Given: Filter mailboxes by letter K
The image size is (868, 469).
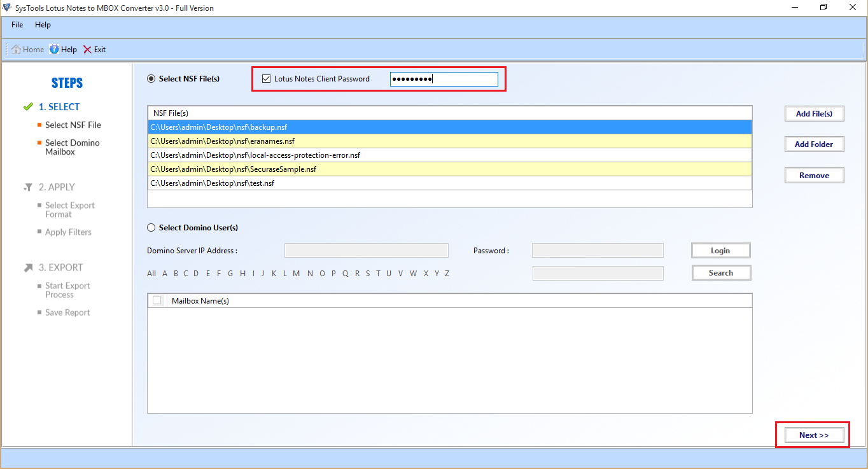Looking at the screenshot, I should coord(274,274).
